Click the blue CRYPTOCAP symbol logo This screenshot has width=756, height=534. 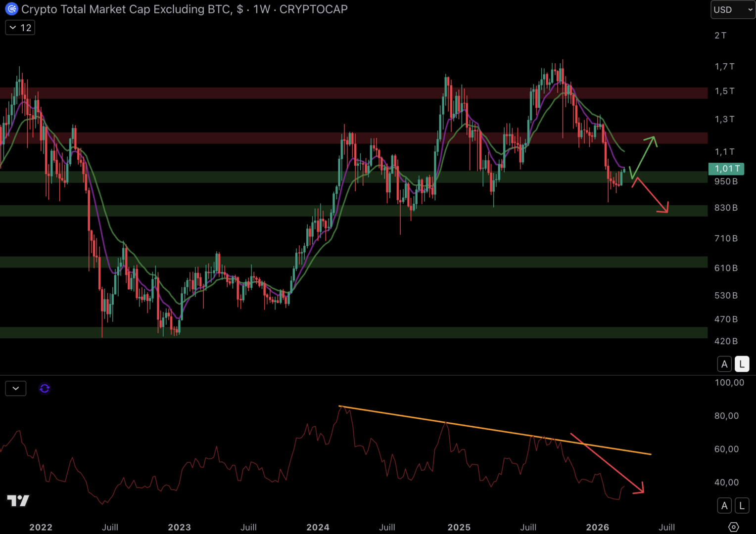11,9
